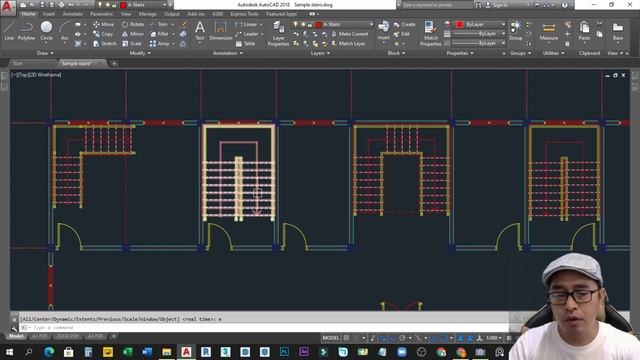Open the AutoCAD application menu logo
The image size is (640, 360).
(x=8, y=7)
